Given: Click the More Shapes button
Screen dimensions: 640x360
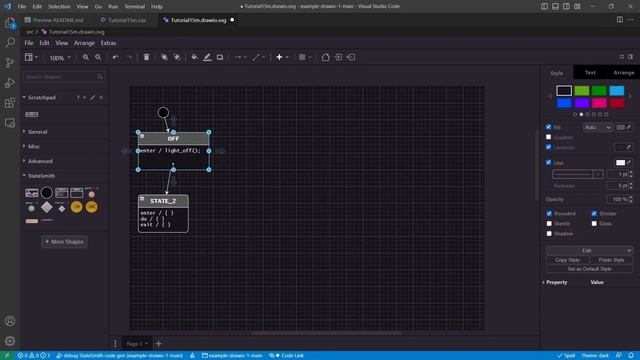Looking at the screenshot, I should click(64, 242).
